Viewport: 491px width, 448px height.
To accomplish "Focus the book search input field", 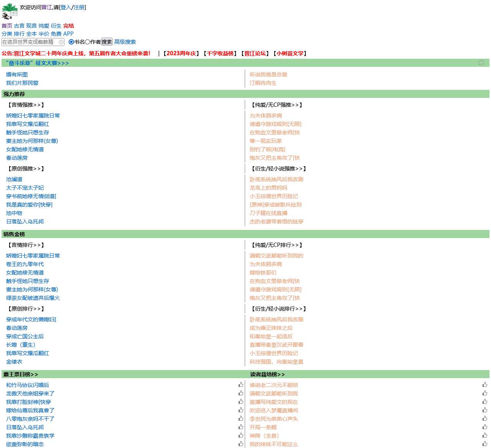I will click(x=34, y=42).
